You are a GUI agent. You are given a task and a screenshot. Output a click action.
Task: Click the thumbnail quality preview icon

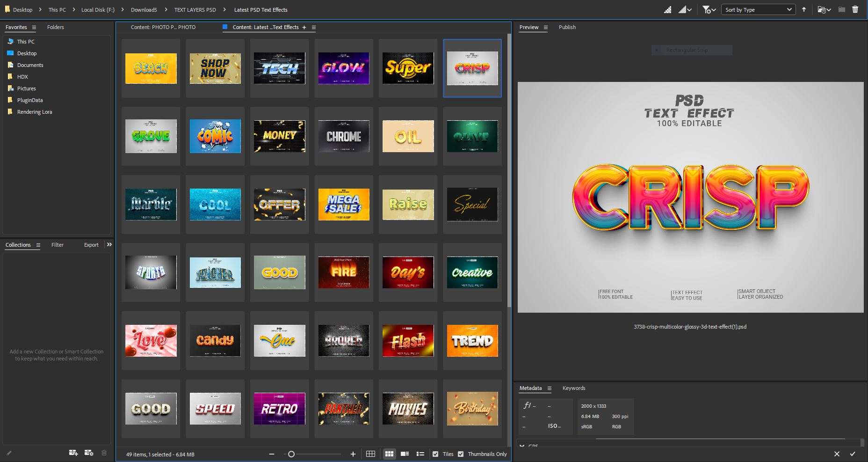668,9
